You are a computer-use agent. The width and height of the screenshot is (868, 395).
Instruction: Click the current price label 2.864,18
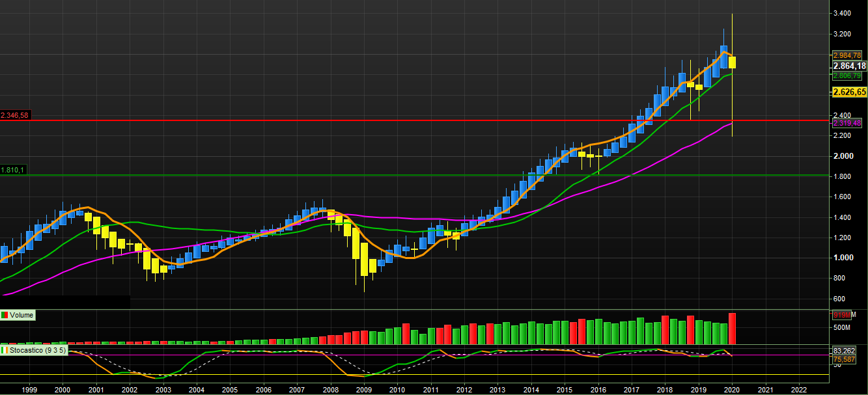tap(850, 66)
